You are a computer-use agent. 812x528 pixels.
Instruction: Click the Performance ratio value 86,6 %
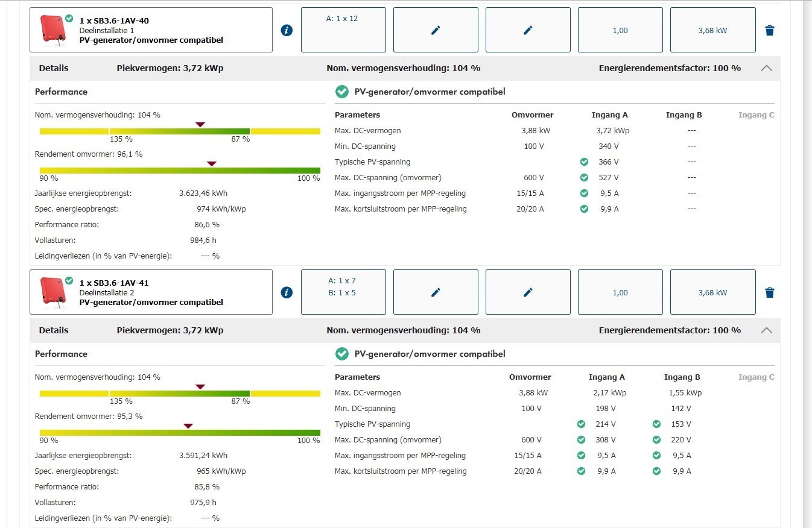206,225
